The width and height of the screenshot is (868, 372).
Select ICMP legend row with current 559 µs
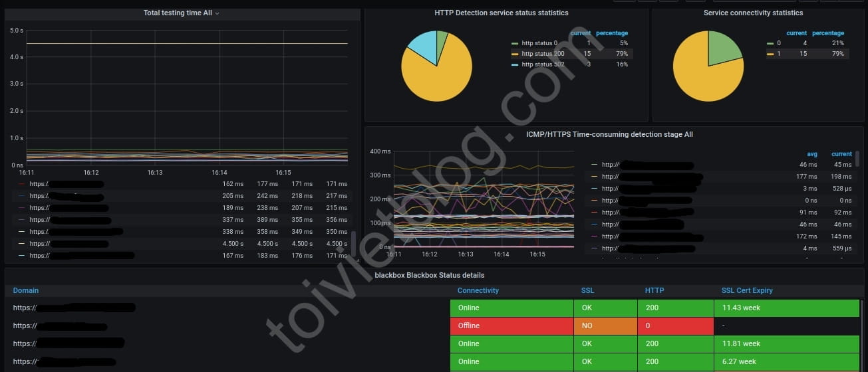(x=720, y=248)
